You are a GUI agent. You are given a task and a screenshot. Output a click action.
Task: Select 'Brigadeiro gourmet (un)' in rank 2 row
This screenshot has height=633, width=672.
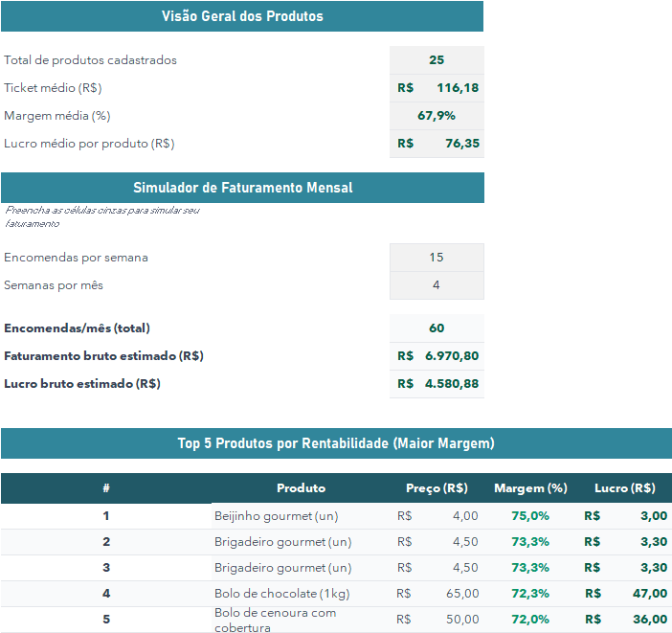[x=301, y=542]
